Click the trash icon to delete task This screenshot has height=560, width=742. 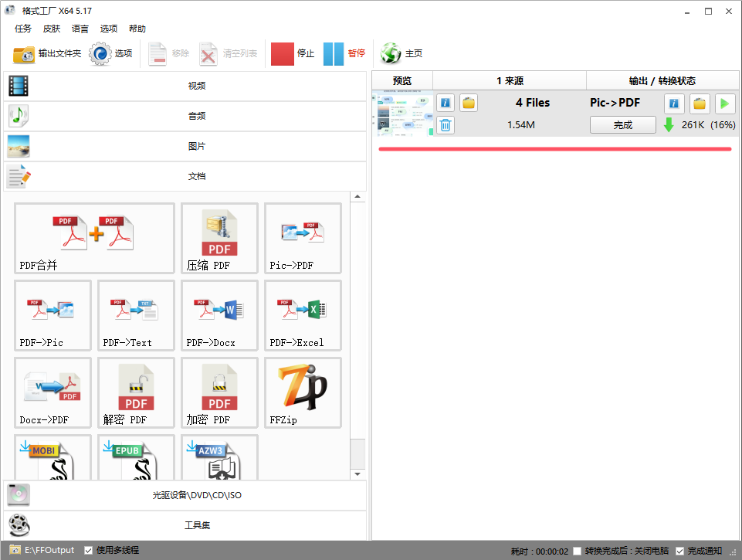coord(446,125)
